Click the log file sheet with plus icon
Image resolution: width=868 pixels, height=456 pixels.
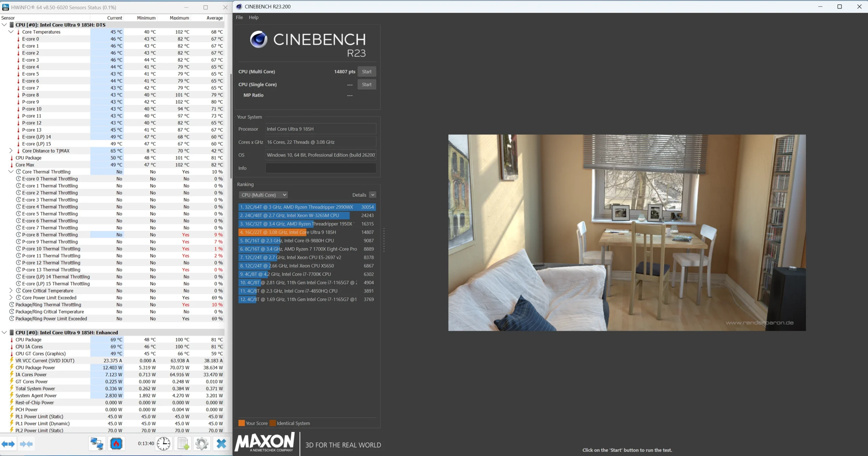(x=183, y=444)
